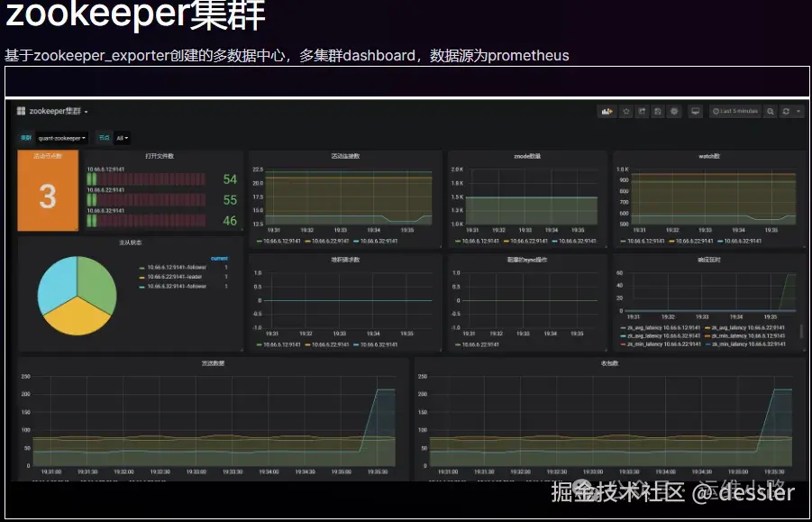Image resolution: width=812 pixels, height=522 pixels.
Task: Open the watch数 panel title menu
Action: tap(709, 156)
